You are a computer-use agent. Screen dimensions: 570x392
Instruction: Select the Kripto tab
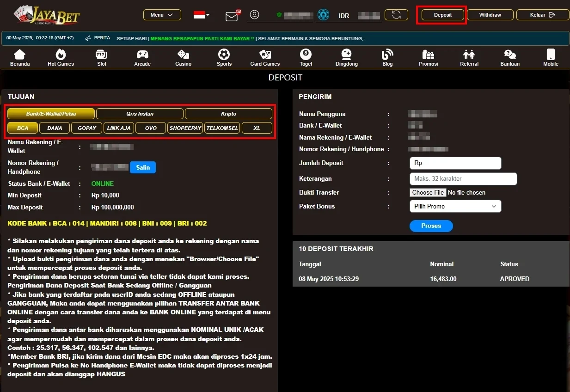tap(228, 114)
